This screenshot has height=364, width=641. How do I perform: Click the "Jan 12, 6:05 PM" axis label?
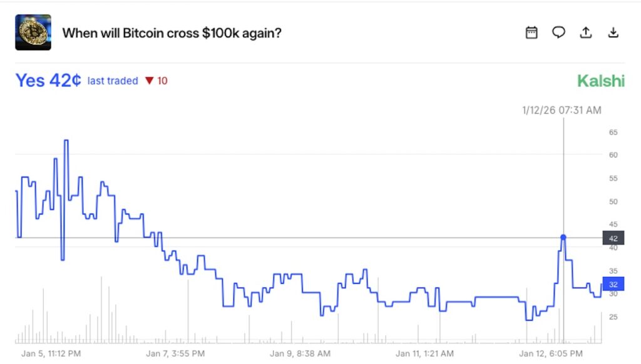(550, 353)
